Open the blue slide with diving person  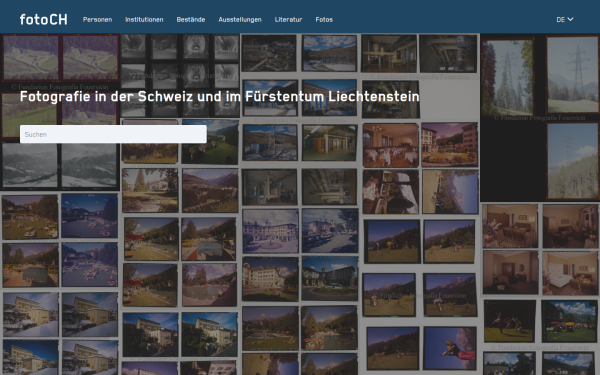coord(450,348)
